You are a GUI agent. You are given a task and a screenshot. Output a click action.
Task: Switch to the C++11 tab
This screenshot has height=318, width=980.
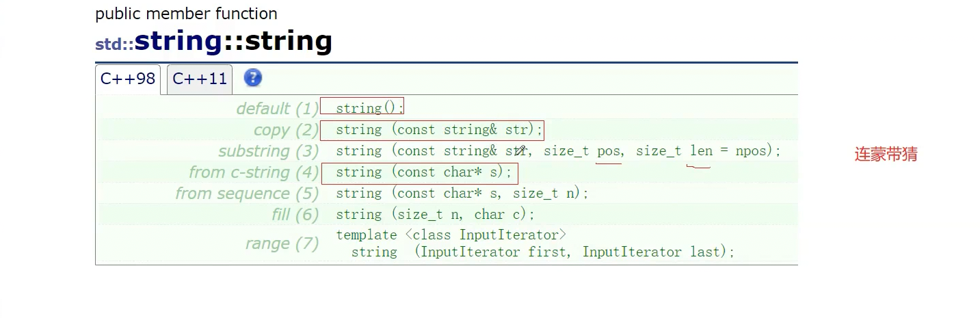200,79
